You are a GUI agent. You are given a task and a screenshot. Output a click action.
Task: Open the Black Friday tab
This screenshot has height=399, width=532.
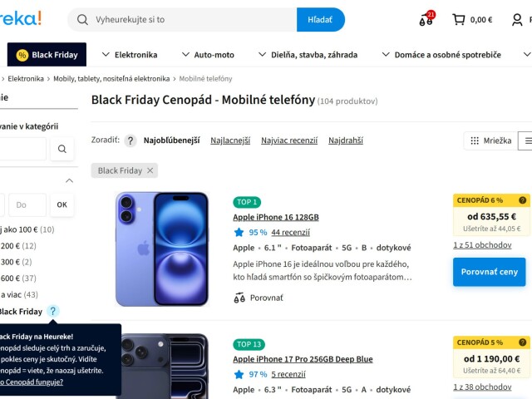pyautogui.click(x=47, y=55)
